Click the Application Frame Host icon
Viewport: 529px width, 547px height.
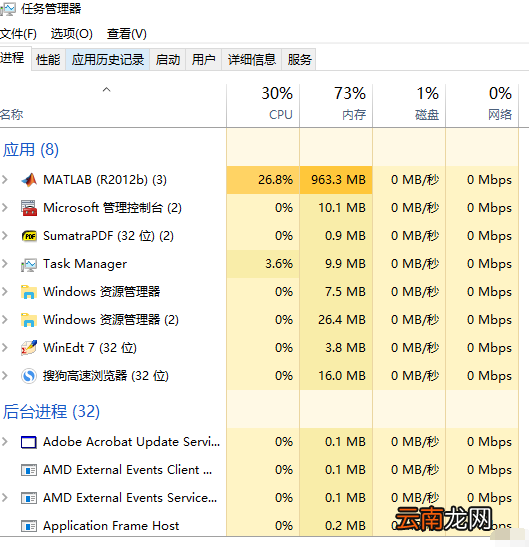click(x=29, y=526)
